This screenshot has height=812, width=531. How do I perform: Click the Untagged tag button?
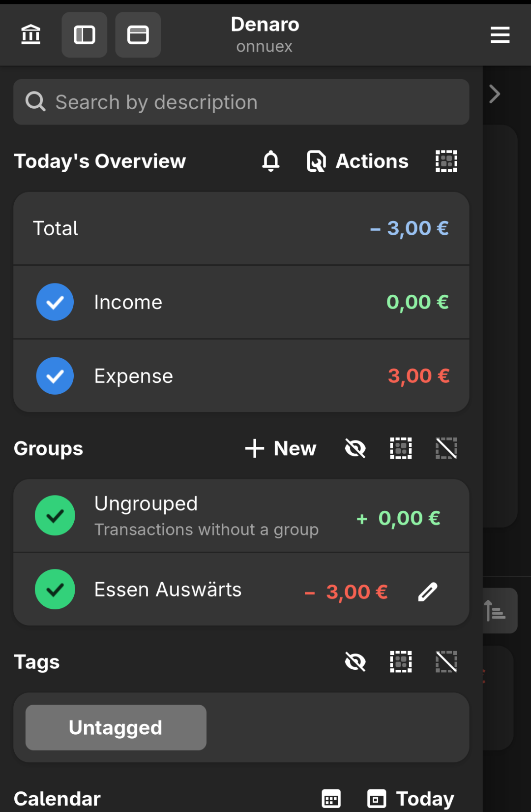tap(116, 727)
